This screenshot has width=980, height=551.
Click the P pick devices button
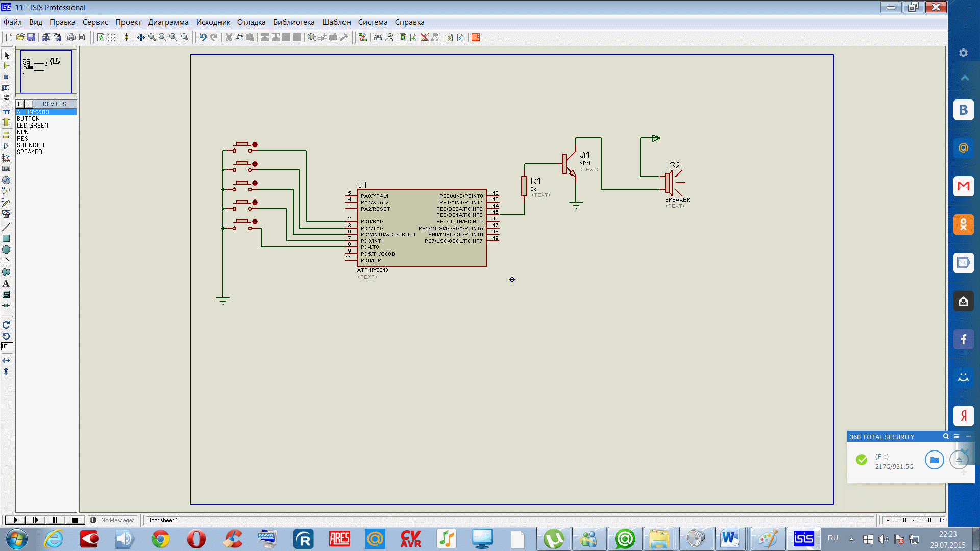pos(20,104)
